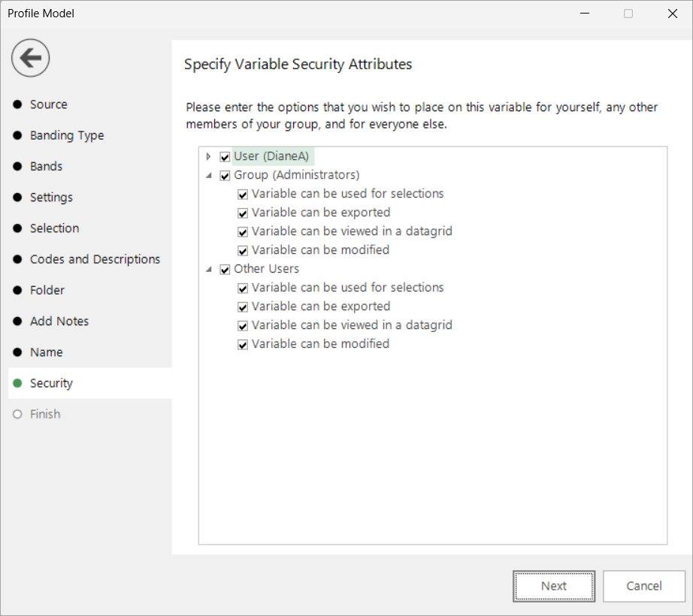Open the Selection wizard step
693x616 pixels.
54,228
